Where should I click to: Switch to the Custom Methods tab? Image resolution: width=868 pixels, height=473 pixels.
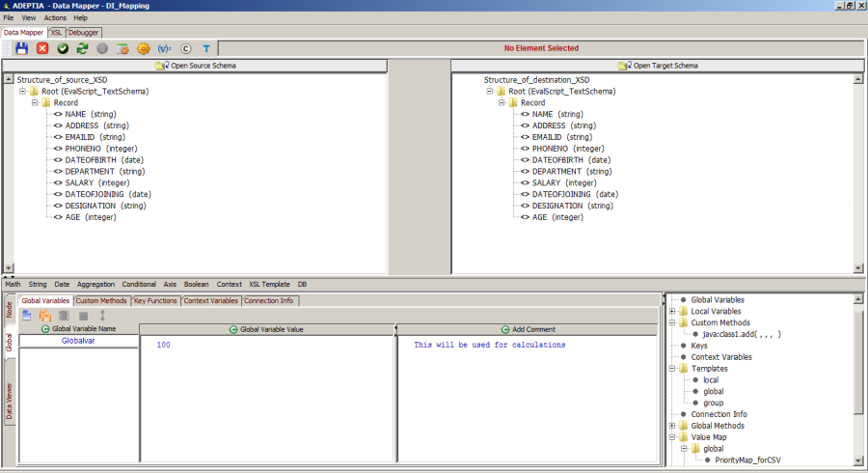[101, 301]
